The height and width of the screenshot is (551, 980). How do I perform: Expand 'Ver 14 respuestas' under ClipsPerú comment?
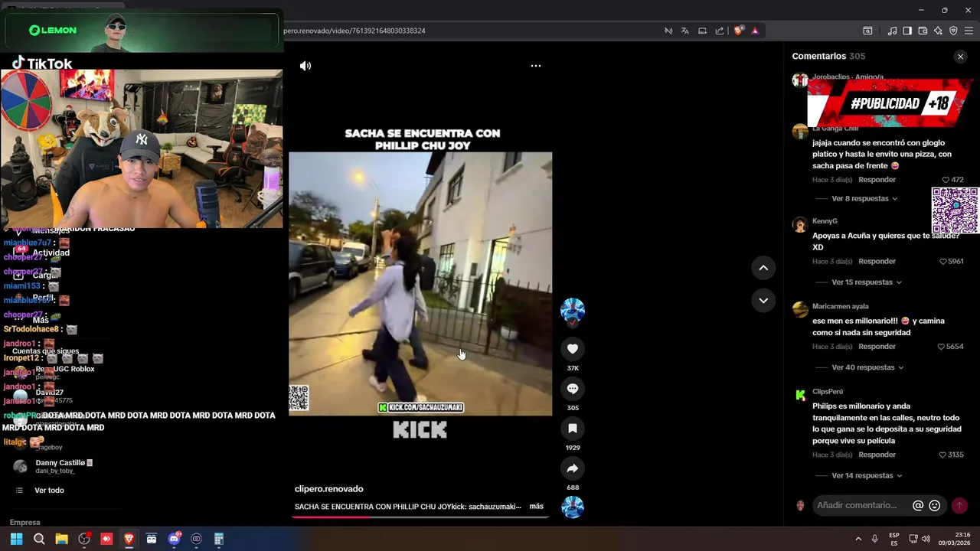(x=867, y=476)
